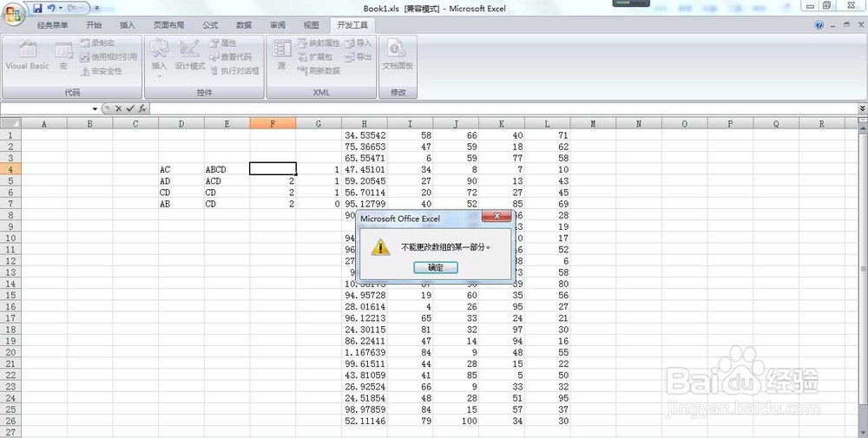Select row 4 header
The height and width of the screenshot is (438, 868).
coord(10,169)
